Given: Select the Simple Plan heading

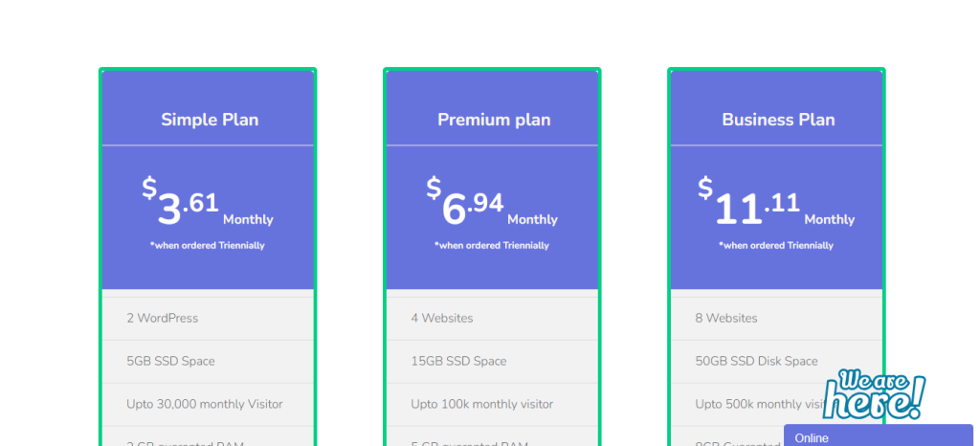Looking at the screenshot, I should (210, 120).
